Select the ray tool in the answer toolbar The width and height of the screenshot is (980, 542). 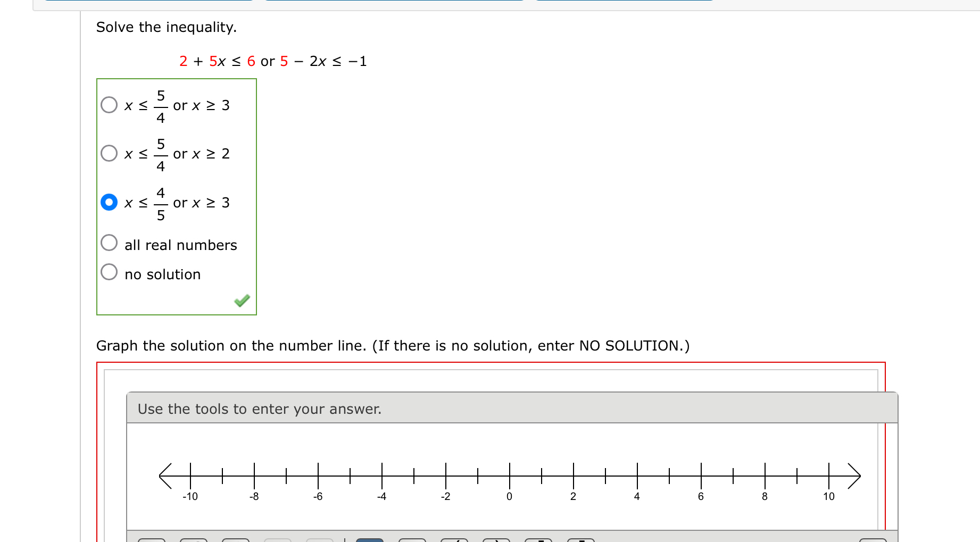point(278,540)
